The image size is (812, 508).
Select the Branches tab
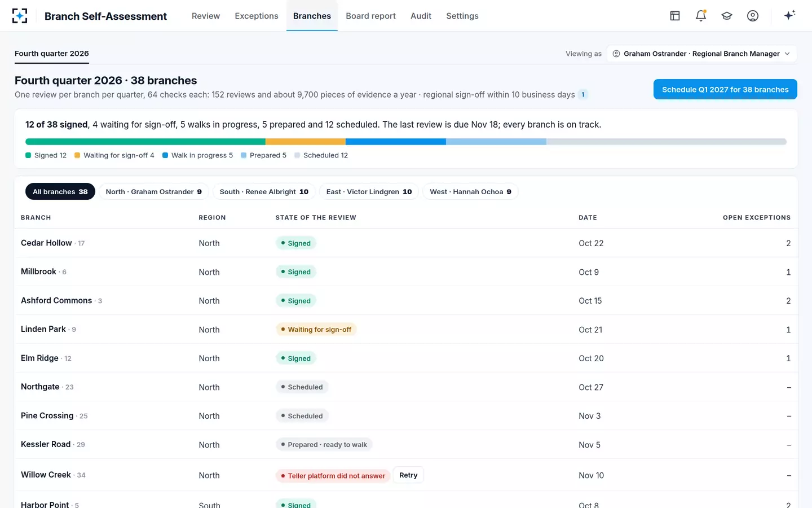click(312, 16)
